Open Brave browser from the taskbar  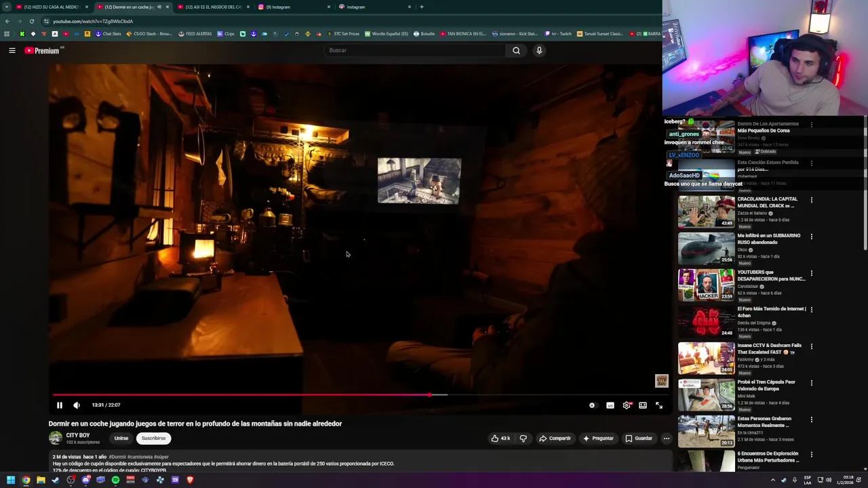click(190, 480)
